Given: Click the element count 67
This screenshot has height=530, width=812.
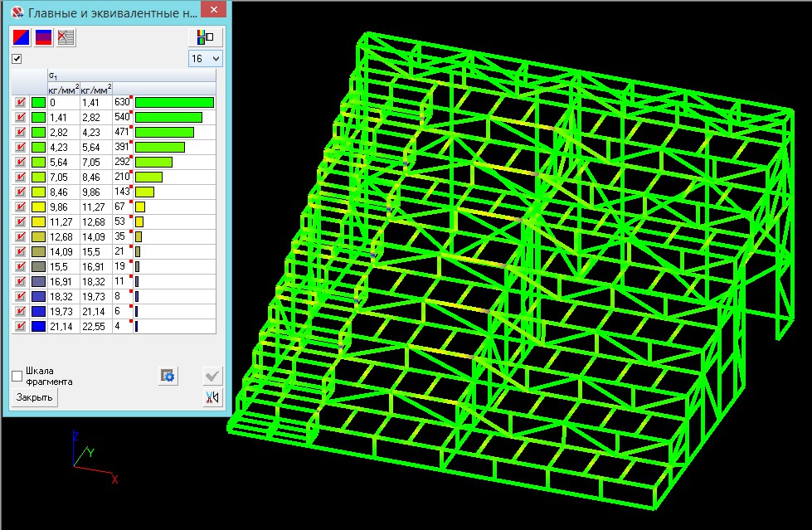Looking at the screenshot, I should (x=119, y=207).
